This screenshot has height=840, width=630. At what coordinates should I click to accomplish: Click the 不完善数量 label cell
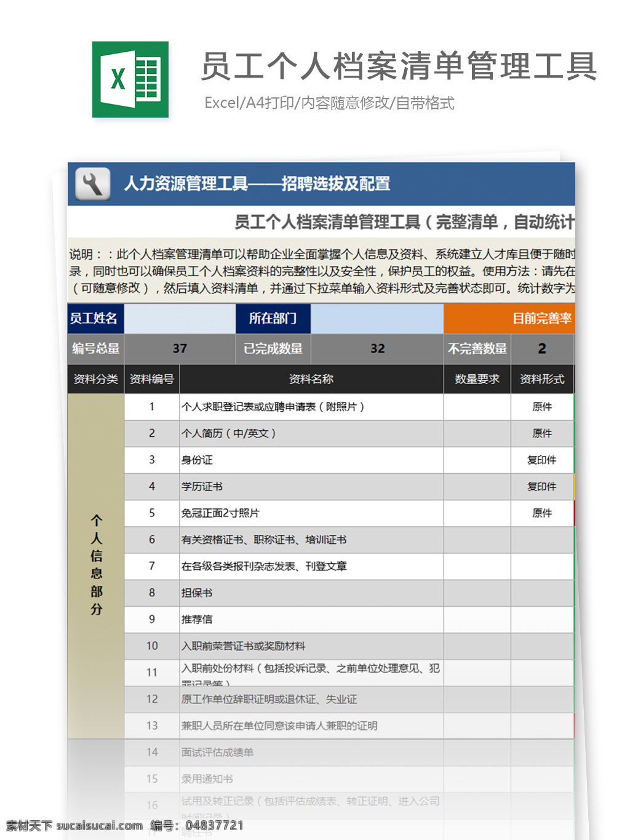[477, 349]
